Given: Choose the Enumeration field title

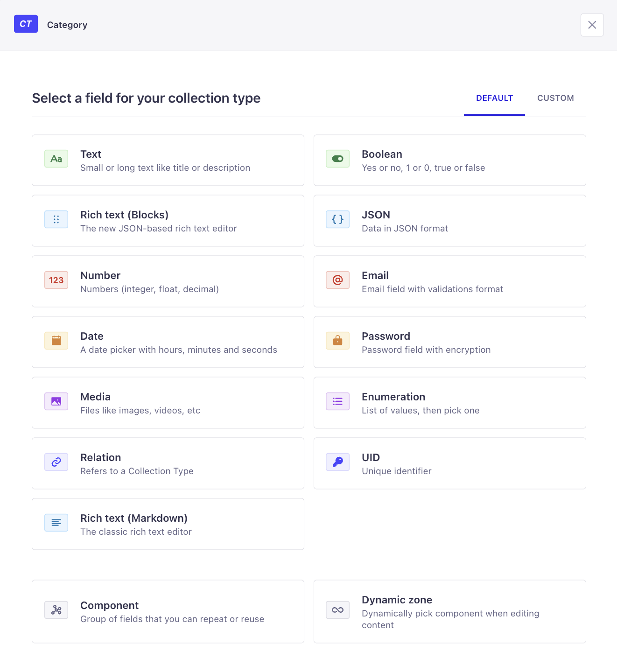Looking at the screenshot, I should [393, 397].
